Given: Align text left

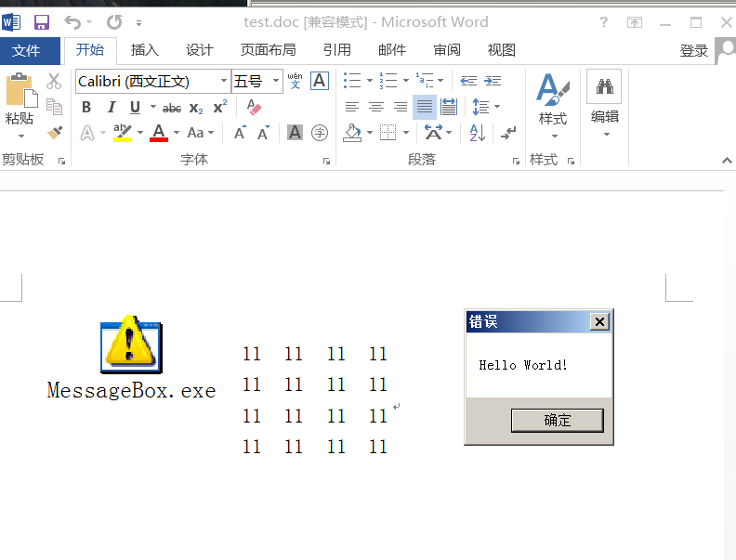Looking at the screenshot, I should 352,107.
